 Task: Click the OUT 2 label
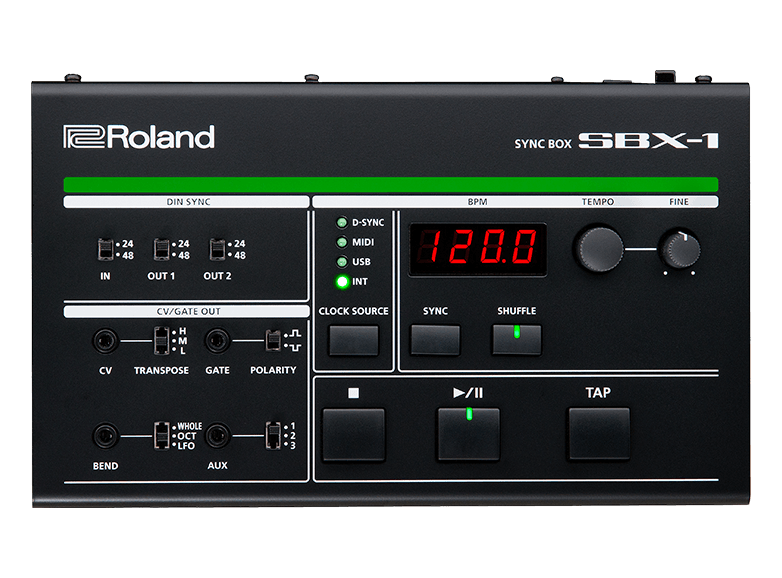click(217, 276)
